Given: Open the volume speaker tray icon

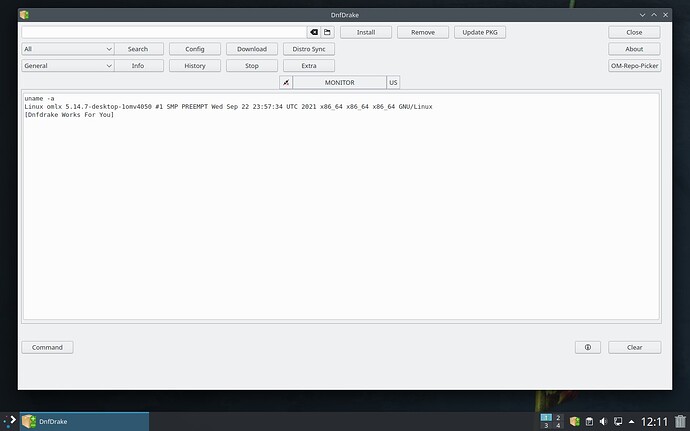Looking at the screenshot, I should pyautogui.click(x=603, y=421).
